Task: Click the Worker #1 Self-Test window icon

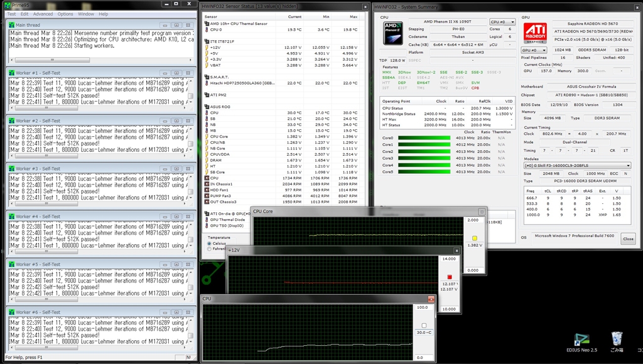Action: point(11,73)
